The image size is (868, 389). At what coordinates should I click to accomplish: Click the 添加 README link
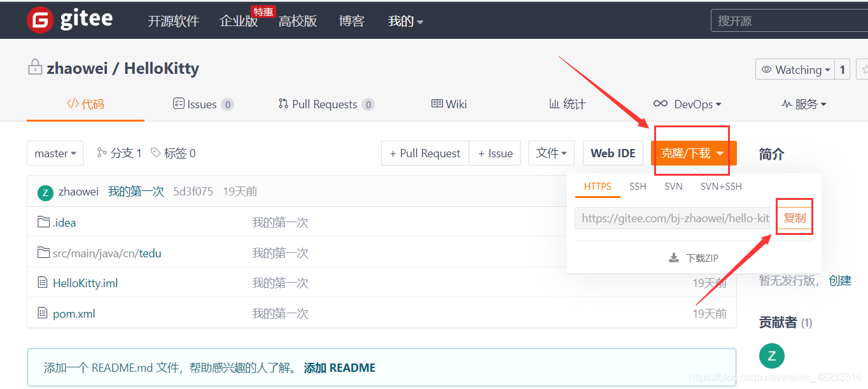pos(340,367)
